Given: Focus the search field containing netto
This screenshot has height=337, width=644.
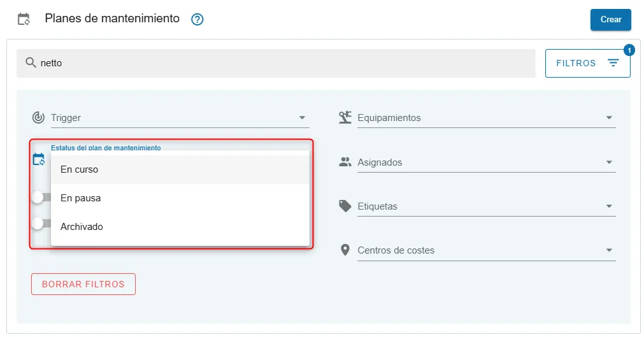Looking at the screenshot, I should (x=280, y=63).
